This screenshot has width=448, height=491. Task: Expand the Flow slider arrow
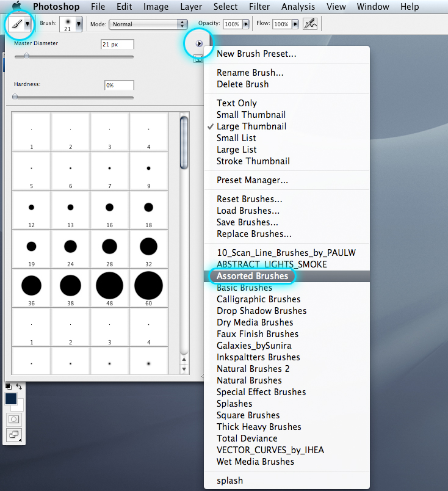tap(295, 24)
